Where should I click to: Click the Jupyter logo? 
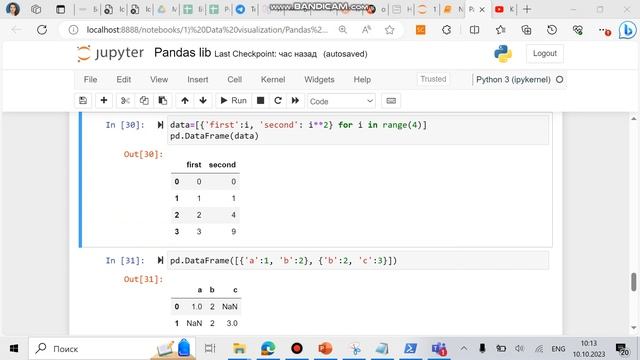tap(111, 53)
